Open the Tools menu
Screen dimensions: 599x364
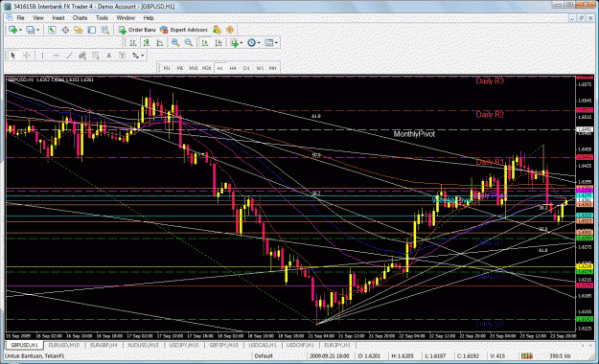(x=102, y=18)
